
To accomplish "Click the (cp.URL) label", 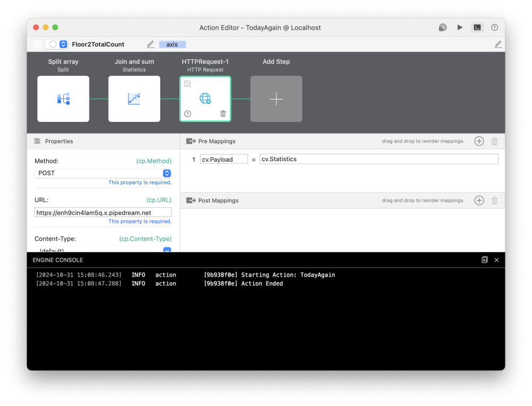I will pos(159,200).
